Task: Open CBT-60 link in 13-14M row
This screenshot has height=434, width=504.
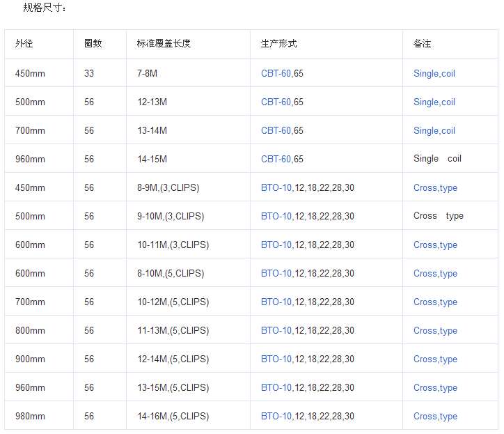Action: [x=276, y=131]
